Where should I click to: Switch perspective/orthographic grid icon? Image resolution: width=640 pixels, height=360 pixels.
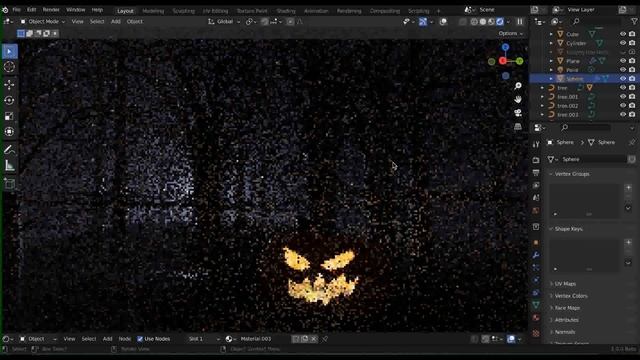(x=518, y=126)
